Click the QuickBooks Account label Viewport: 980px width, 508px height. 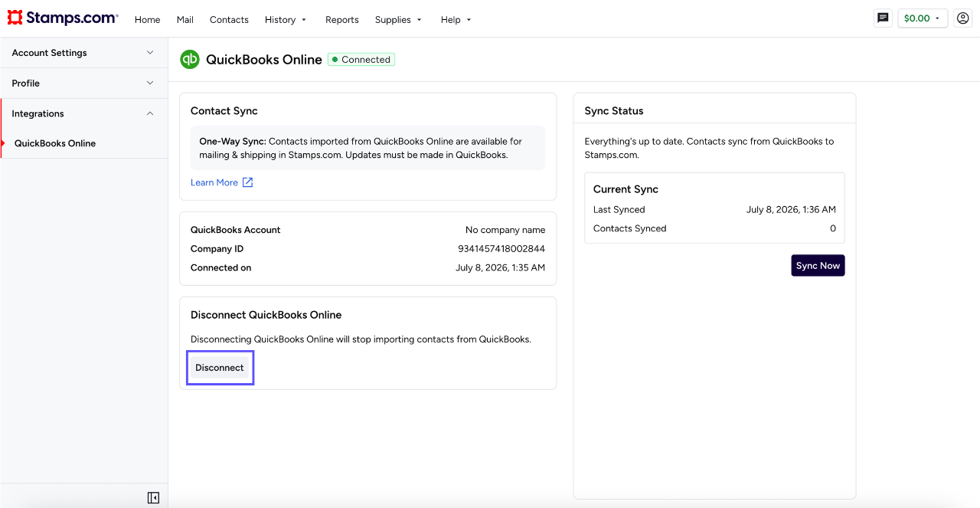[x=236, y=230]
